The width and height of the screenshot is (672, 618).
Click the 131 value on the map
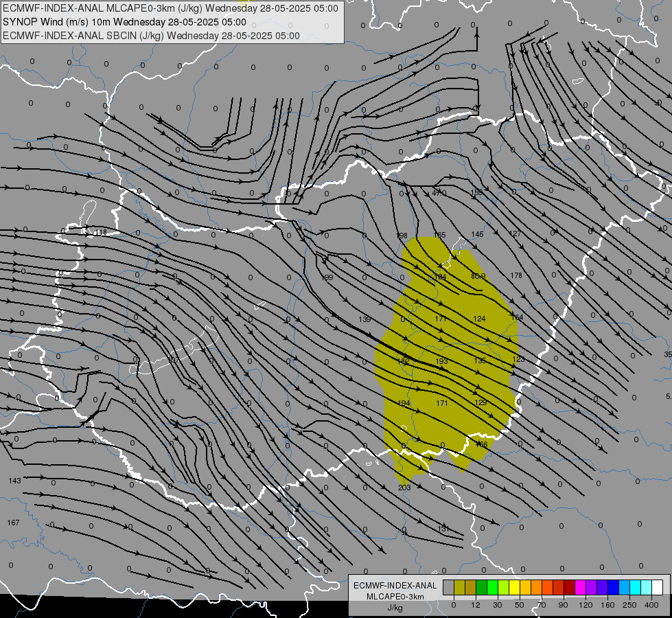443,529
